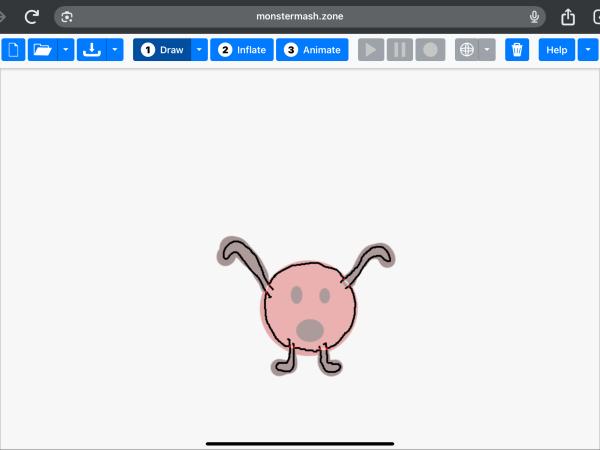Screen dimensions: 600x450
Task: Expand the open folder dropdown arrow
Action: (66, 50)
